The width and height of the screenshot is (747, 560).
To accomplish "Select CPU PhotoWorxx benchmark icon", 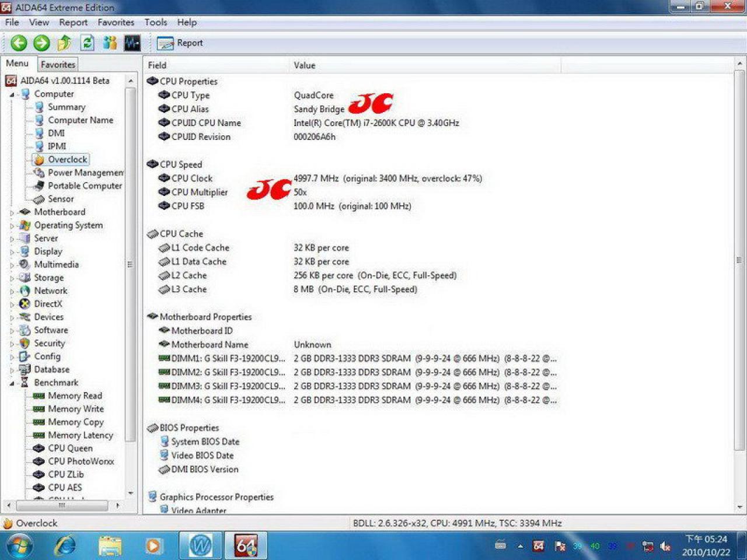I will (x=39, y=461).
